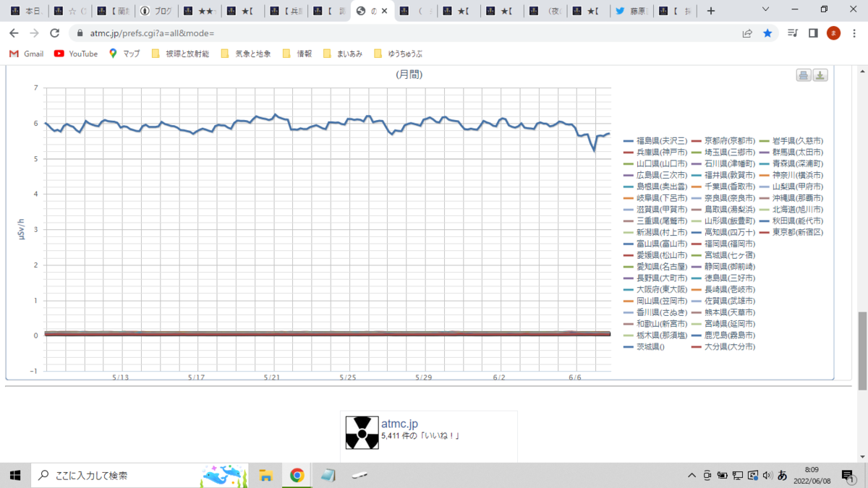Switch to the 【兵 tab
The width and height of the screenshot is (868, 488).
[285, 11]
